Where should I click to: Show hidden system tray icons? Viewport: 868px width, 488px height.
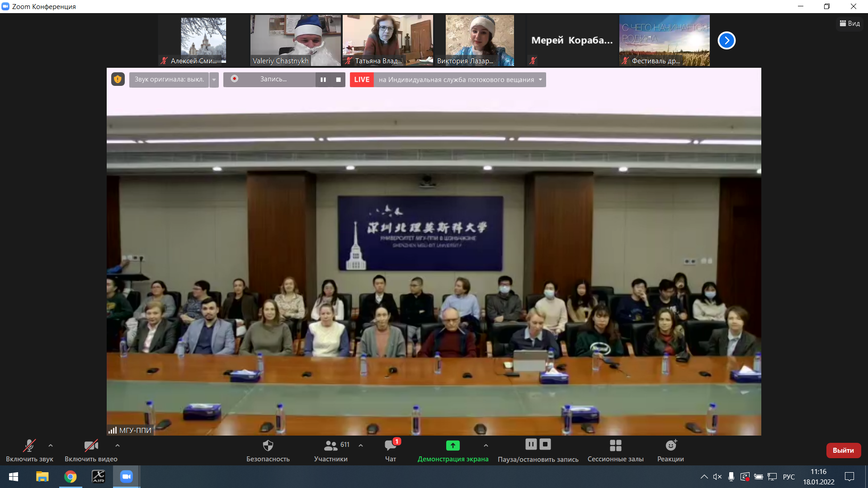pyautogui.click(x=704, y=477)
